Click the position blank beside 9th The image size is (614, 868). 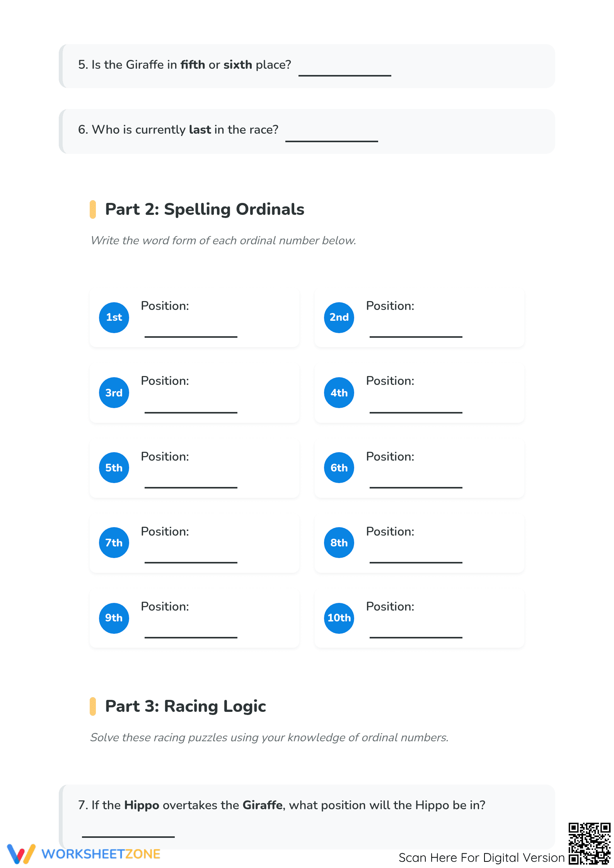pos(191,637)
